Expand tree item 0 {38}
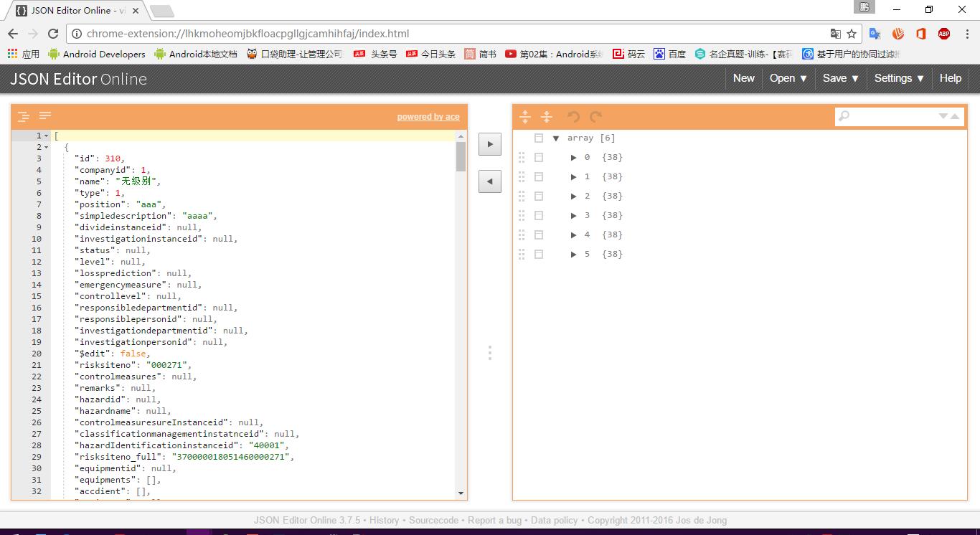 point(573,157)
